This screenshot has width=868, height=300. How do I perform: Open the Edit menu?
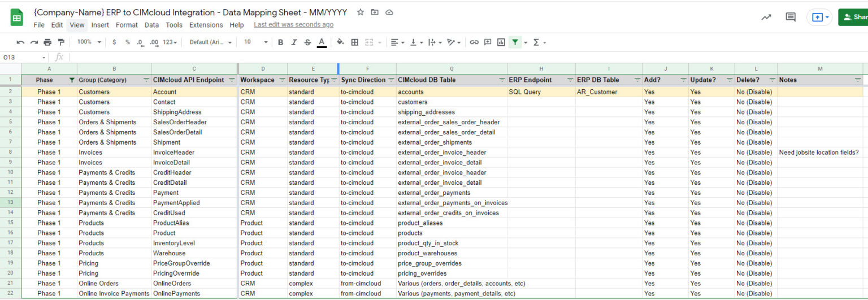point(57,25)
